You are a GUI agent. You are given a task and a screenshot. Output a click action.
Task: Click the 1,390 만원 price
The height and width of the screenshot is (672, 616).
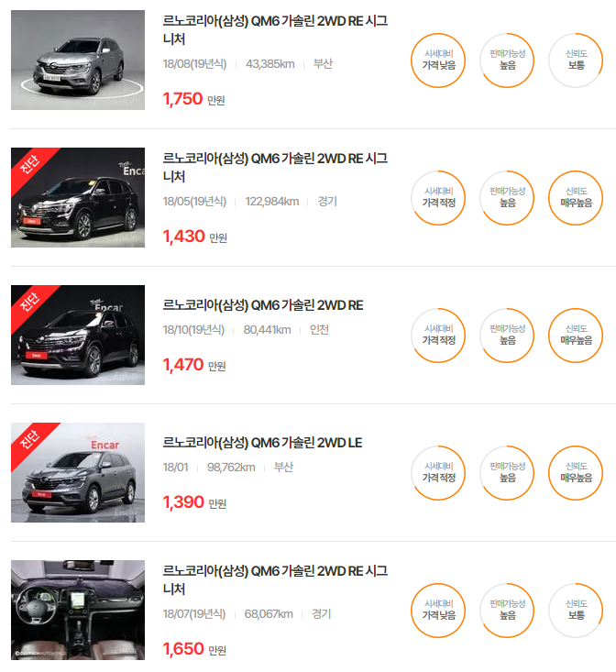point(194,502)
